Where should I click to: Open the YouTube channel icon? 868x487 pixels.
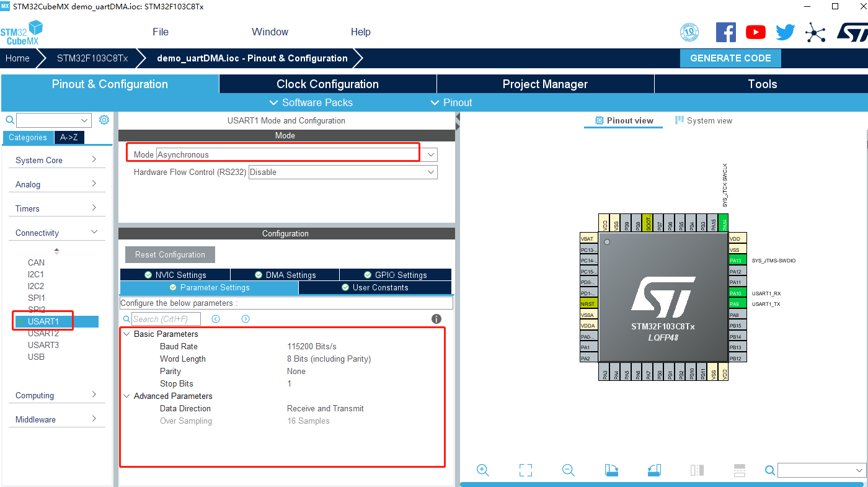(x=755, y=32)
